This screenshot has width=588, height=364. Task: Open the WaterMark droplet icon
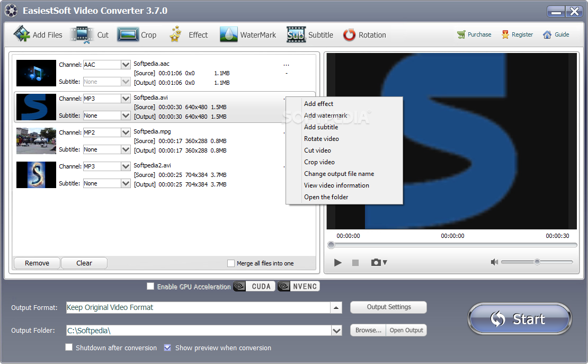click(x=228, y=34)
